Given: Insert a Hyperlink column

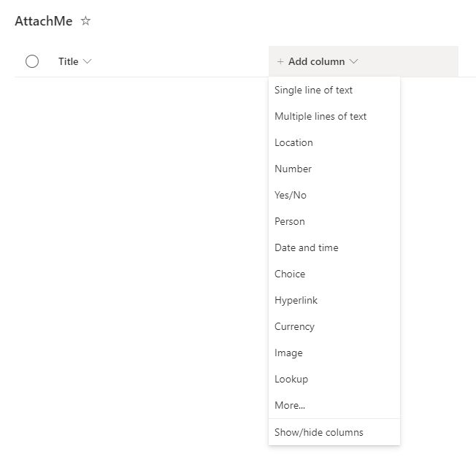Looking at the screenshot, I should (x=296, y=300).
